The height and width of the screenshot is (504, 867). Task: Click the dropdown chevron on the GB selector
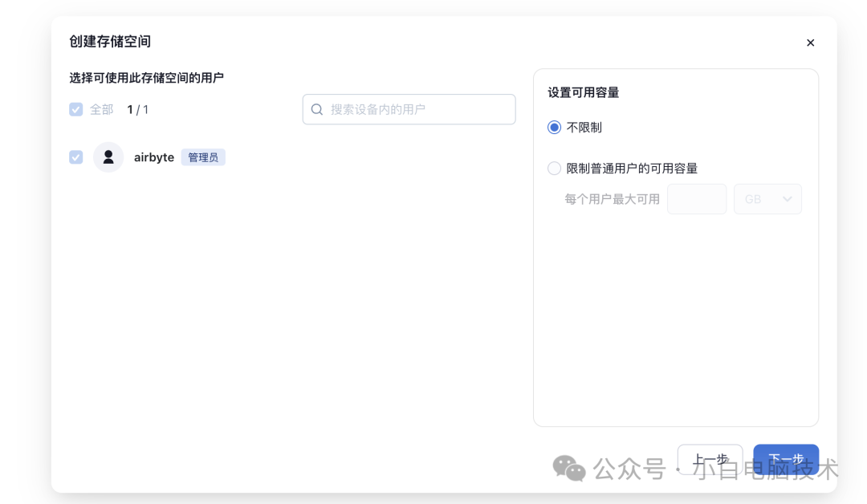pos(788,198)
